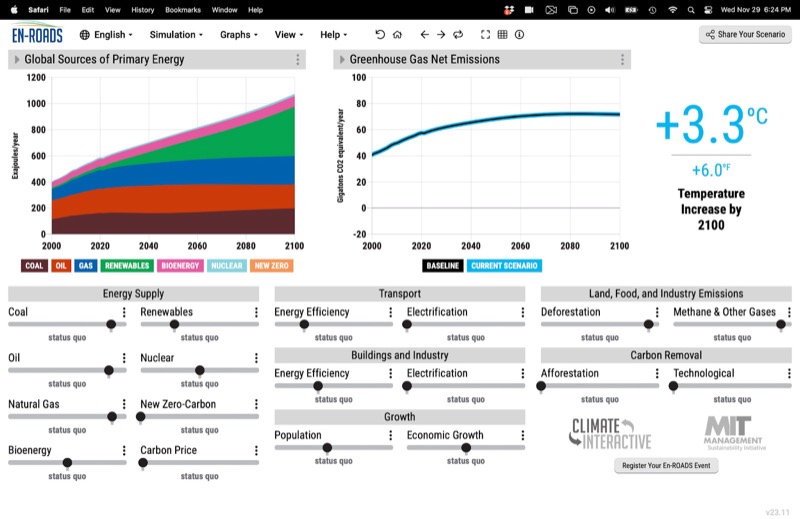Open the table grid icon in toolbar

point(502,34)
